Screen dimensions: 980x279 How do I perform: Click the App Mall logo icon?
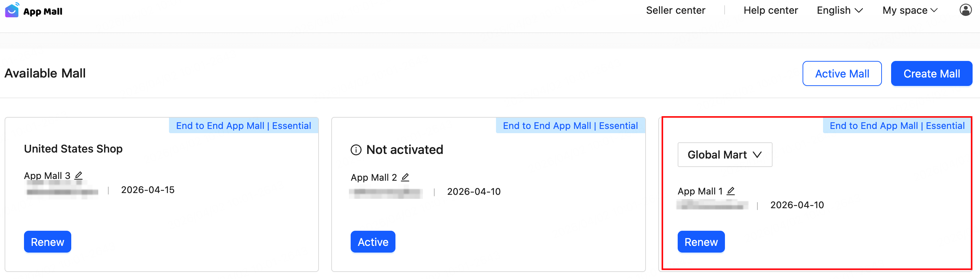pos(12,11)
